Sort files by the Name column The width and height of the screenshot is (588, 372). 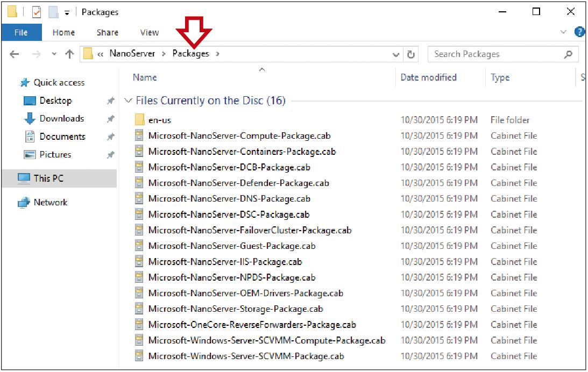145,77
